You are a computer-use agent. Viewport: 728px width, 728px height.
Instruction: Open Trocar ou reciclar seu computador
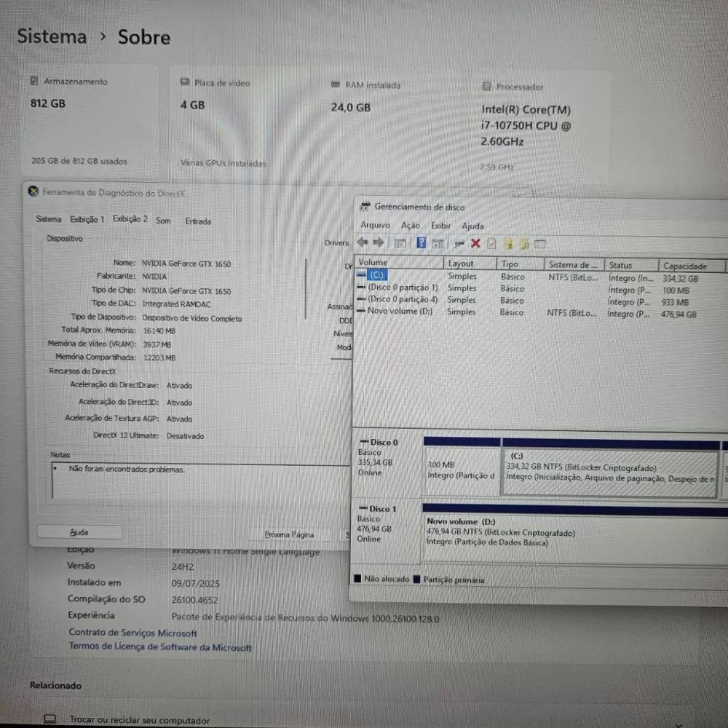pyautogui.click(x=139, y=720)
